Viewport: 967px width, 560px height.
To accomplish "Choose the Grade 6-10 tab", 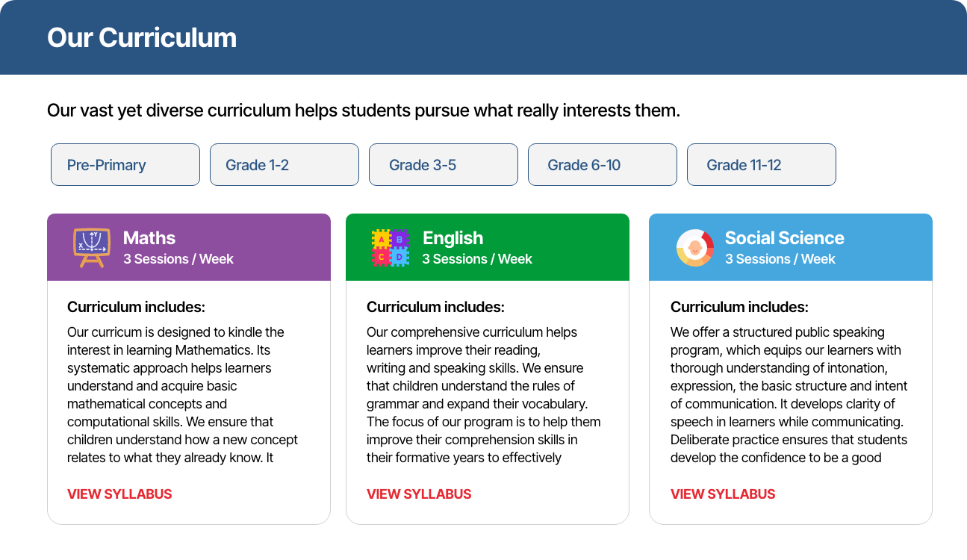I will tap(603, 165).
